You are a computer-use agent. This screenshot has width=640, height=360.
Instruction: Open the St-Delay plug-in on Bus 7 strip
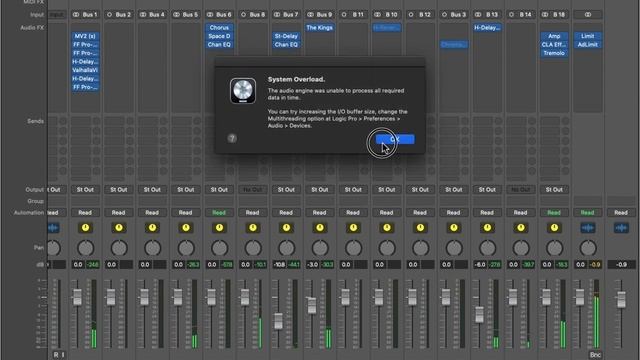286,36
